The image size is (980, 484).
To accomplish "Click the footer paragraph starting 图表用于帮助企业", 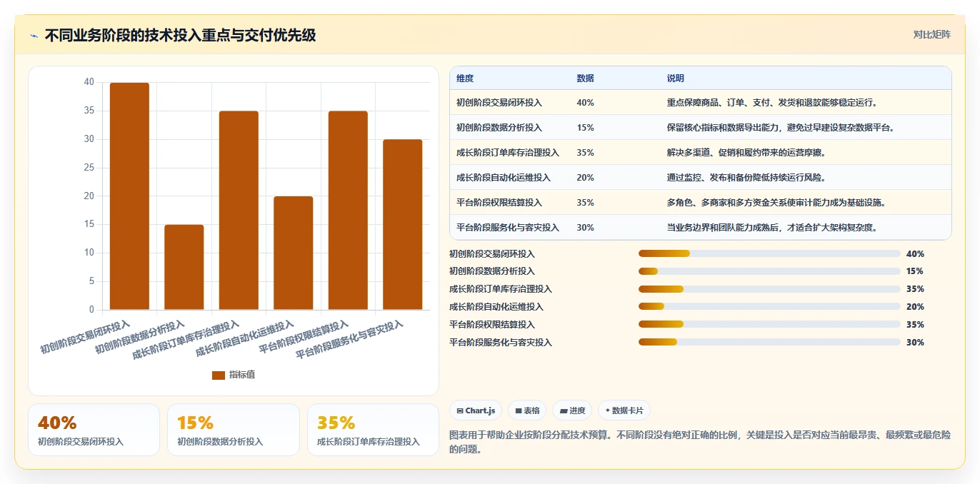I will point(700,442).
